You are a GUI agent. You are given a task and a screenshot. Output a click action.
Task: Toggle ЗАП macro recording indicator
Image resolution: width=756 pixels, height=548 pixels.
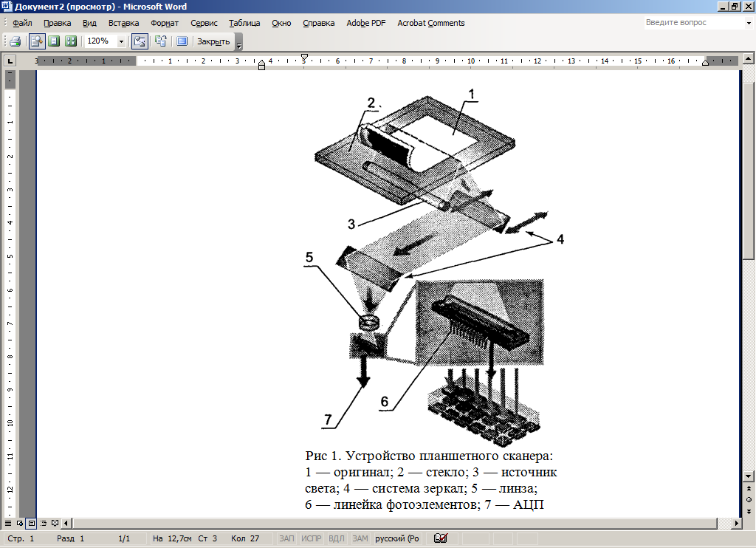[286, 538]
